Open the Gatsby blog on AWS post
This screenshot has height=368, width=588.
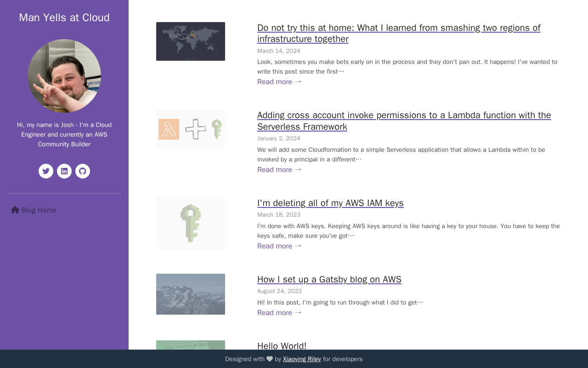pos(329,279)
